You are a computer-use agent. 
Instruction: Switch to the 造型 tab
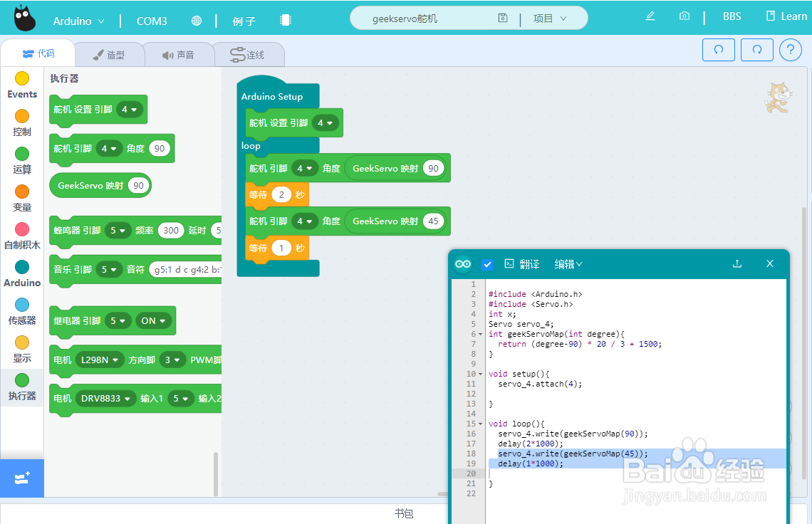point(109,55)
